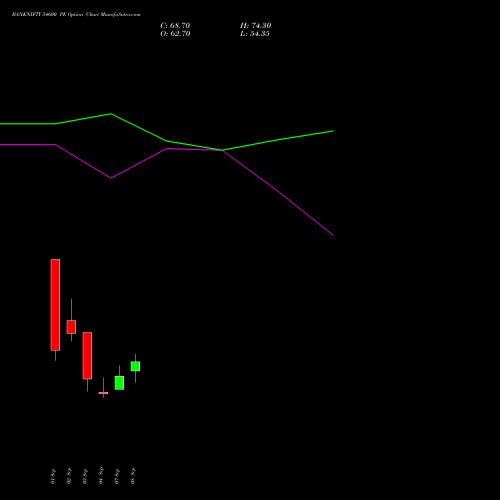Click the 08 Sep date label
This screenshot has width=500, height=500.
(133, 476)
